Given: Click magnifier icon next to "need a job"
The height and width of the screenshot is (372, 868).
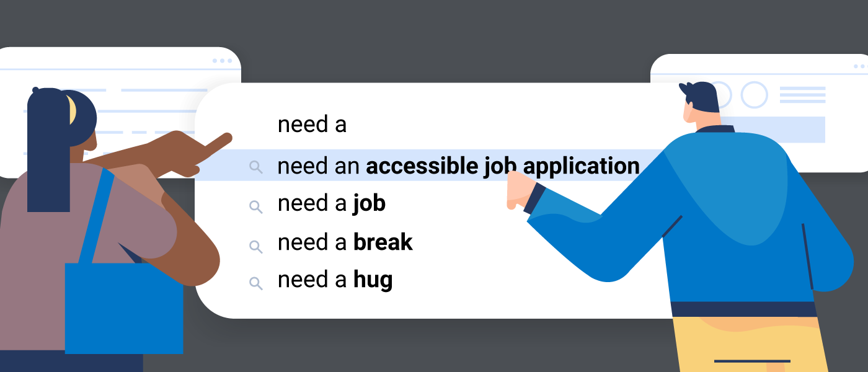Looking at the screenshot, I should 255,206.
